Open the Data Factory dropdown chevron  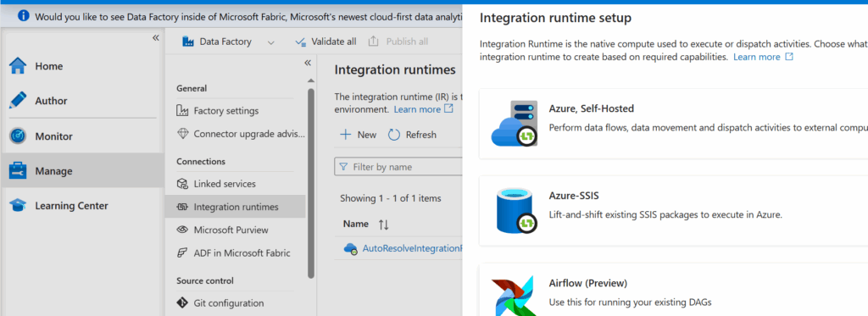(x=270, y=42)
